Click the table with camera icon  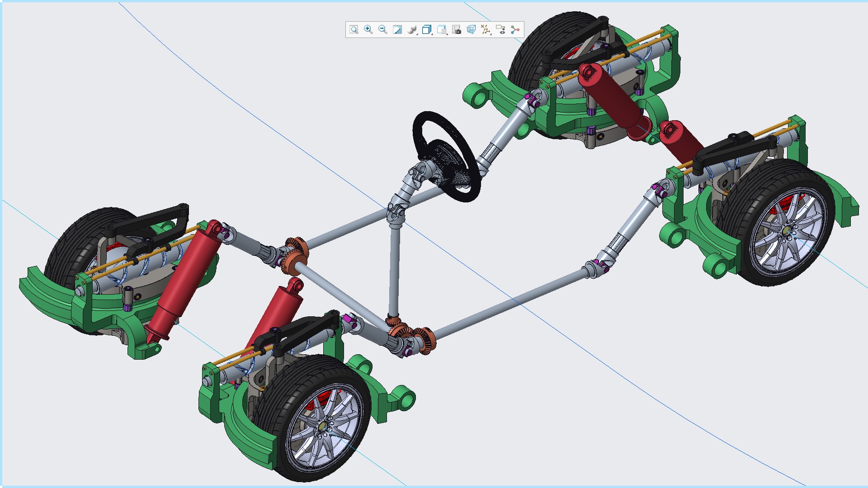coord(457,30)
